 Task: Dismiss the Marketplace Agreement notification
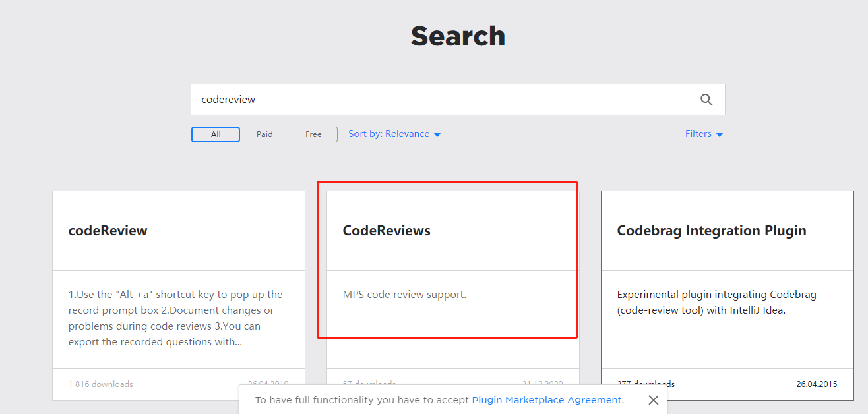[653, 400]
